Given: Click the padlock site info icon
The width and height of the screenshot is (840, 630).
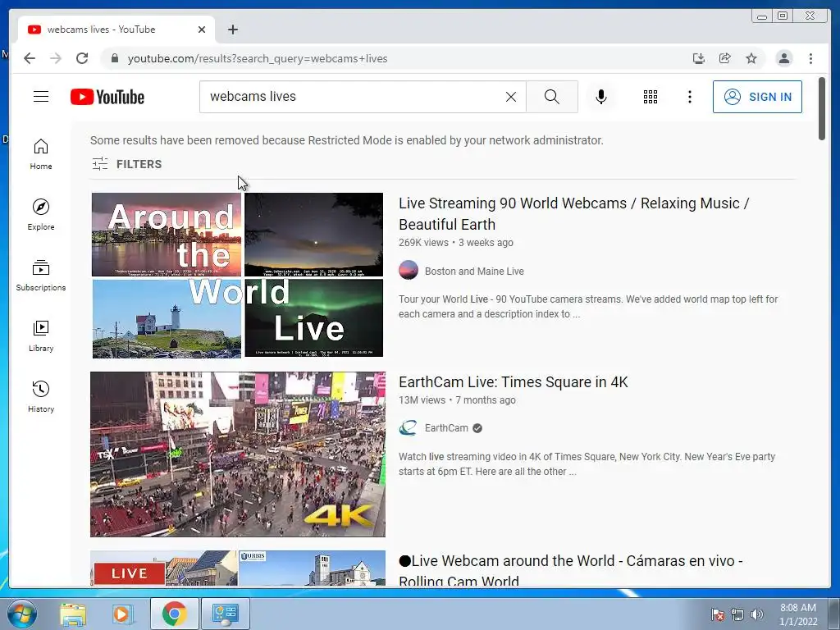Looking at the screenshot, I should coord(114,58).
